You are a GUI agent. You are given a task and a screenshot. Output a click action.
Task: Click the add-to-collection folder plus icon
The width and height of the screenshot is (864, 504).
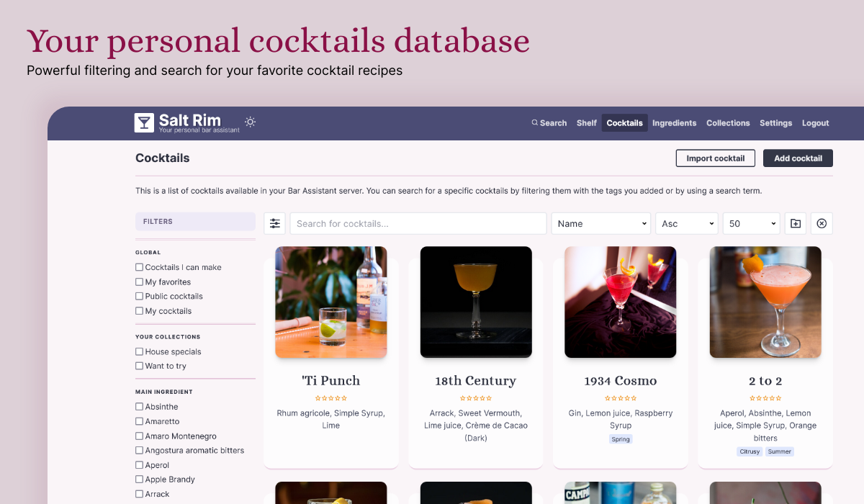click(x=795, y=223)
